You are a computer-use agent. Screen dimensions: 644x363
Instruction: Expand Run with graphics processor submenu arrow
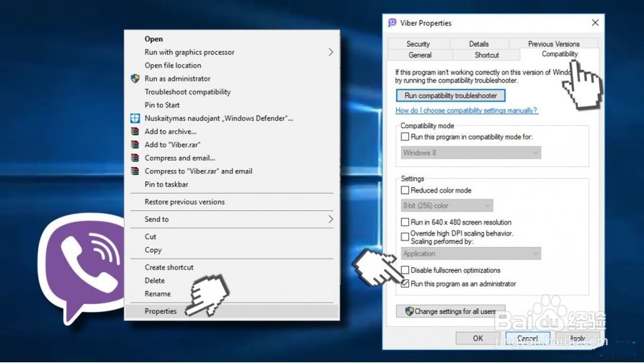coord(331,52)
